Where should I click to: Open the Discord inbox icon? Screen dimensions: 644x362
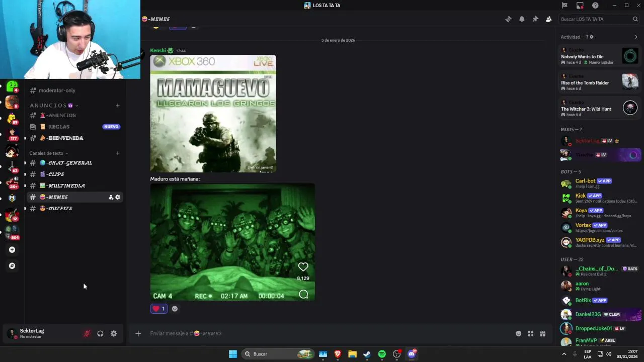click(x=580, y=6)
